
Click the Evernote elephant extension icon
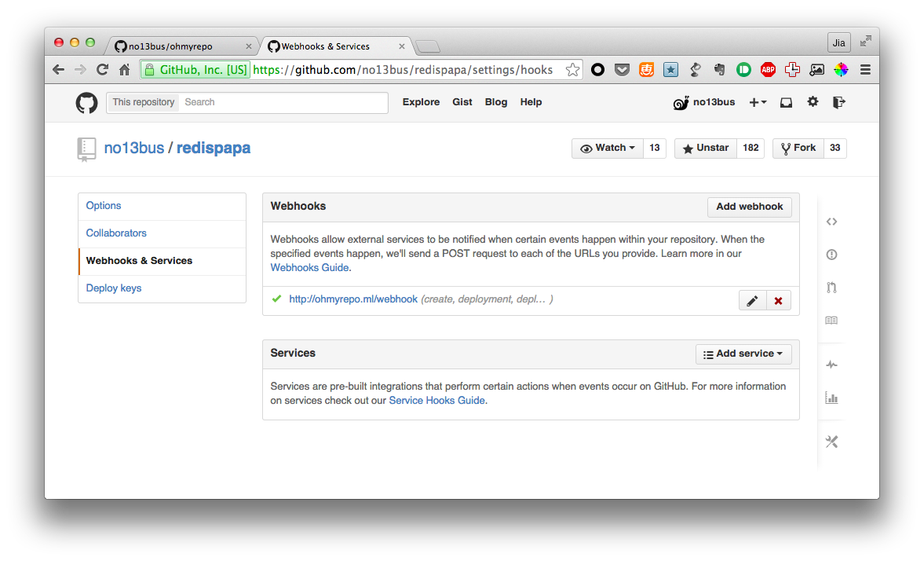(x=719, y=70)
